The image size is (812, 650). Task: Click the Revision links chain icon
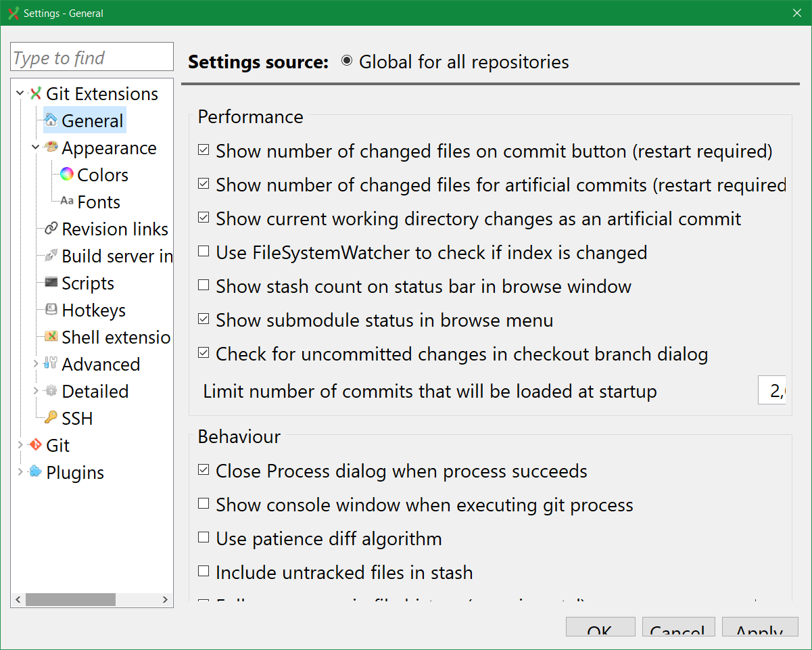[51, 229]
